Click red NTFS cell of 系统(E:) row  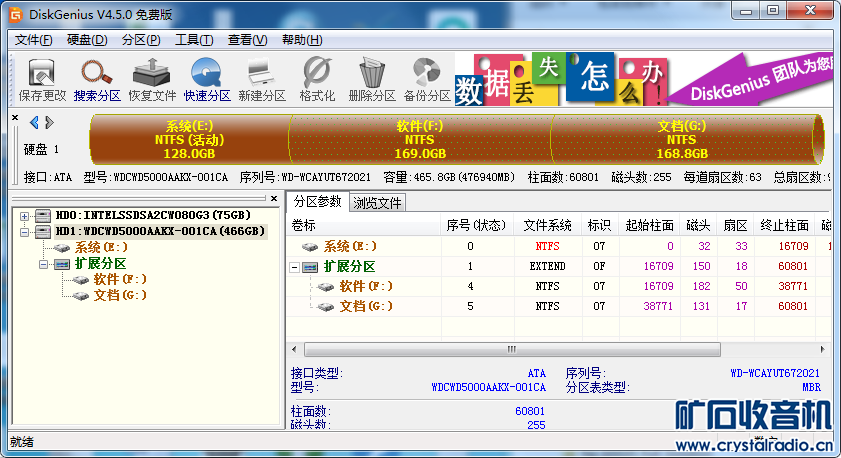tap(547, 246)
